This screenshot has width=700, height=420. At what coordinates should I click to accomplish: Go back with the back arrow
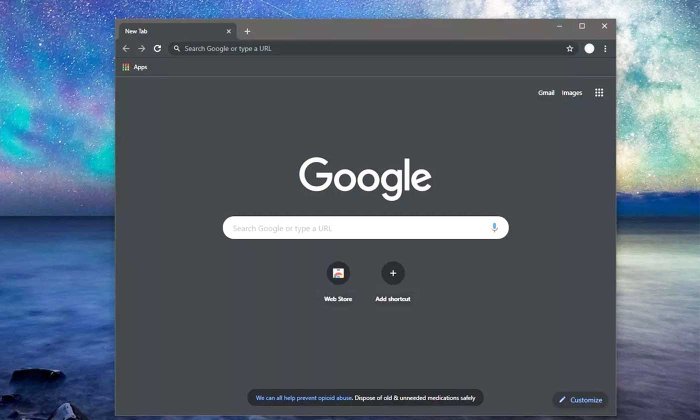(x=126, y=49)
